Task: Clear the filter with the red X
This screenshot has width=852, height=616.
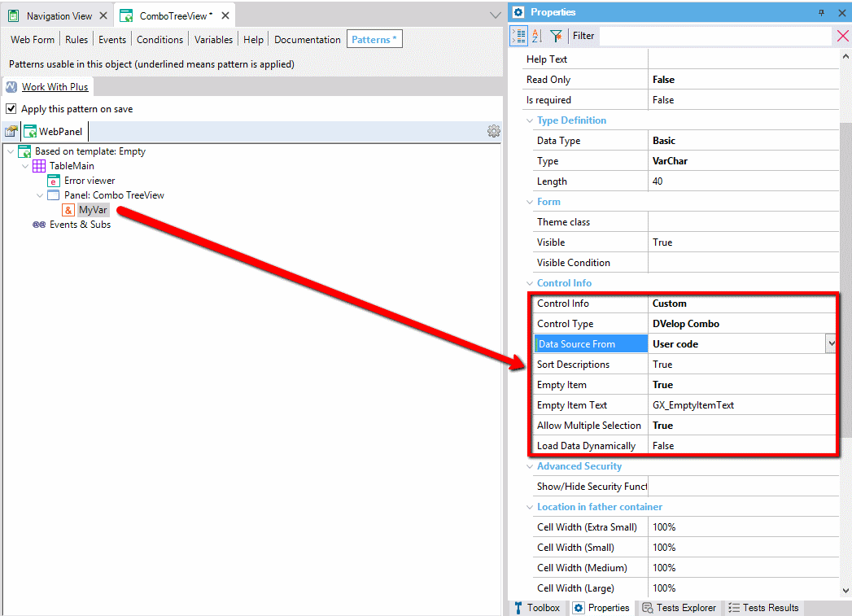Action: tap(842, 36)
